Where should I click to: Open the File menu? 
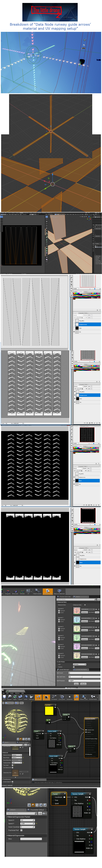coord(3,693)
